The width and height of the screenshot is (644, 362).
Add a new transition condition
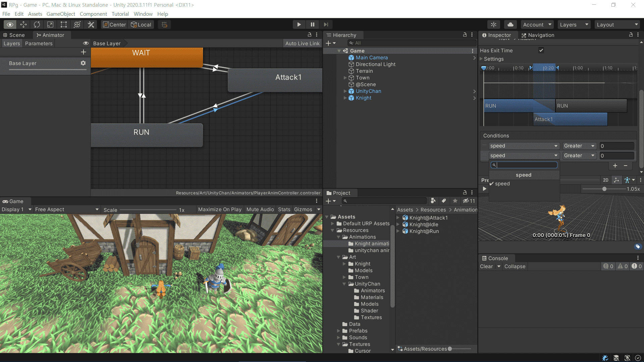click(x=615, y=166)
